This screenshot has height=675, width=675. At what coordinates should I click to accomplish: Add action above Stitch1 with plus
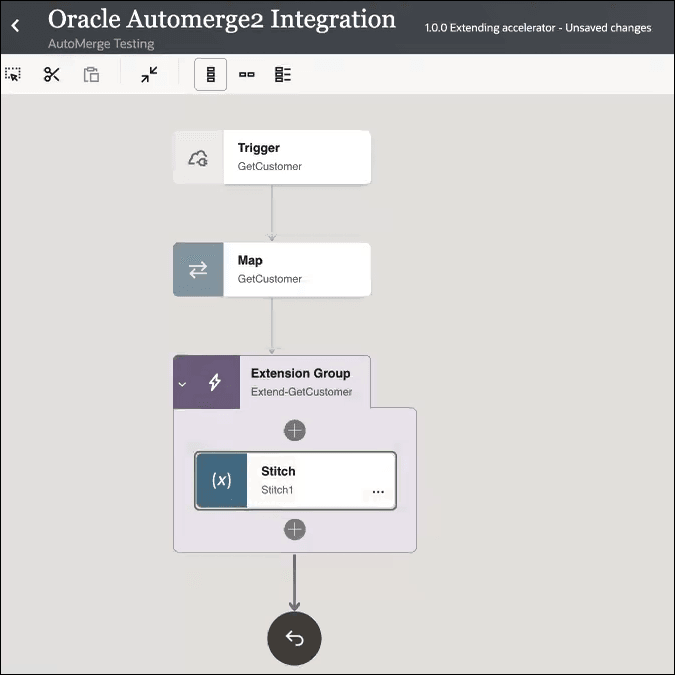[295, 430]
